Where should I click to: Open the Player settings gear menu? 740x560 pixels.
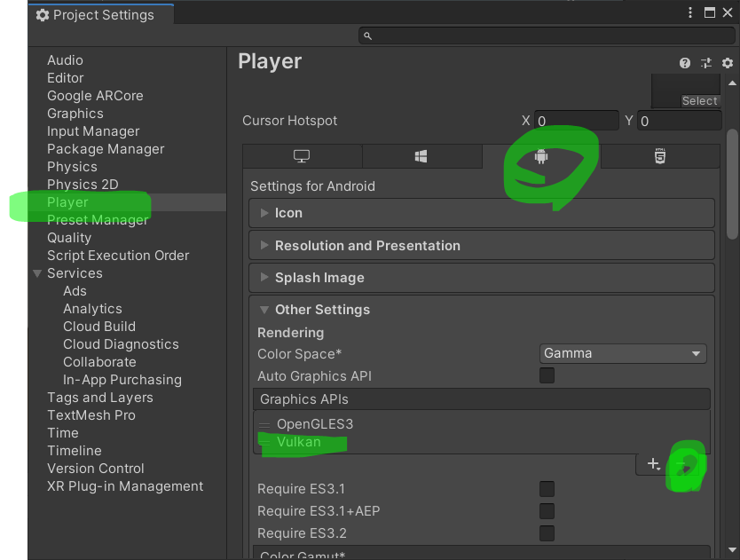(728, 63)
